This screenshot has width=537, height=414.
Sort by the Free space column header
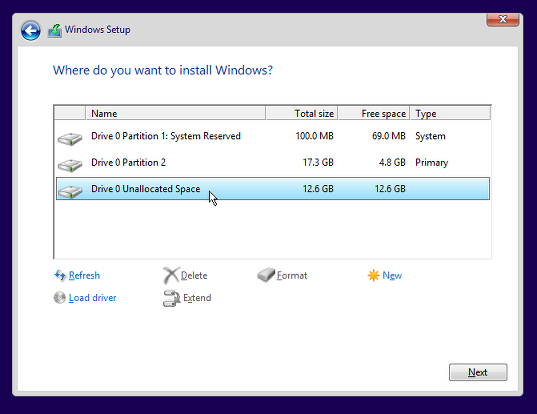tap(374, 113)
